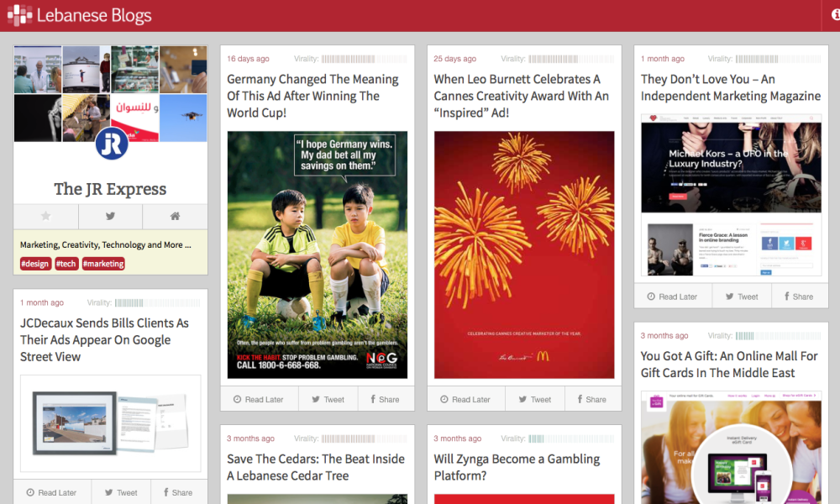Open The JR Express home page icon

point(175,216)
